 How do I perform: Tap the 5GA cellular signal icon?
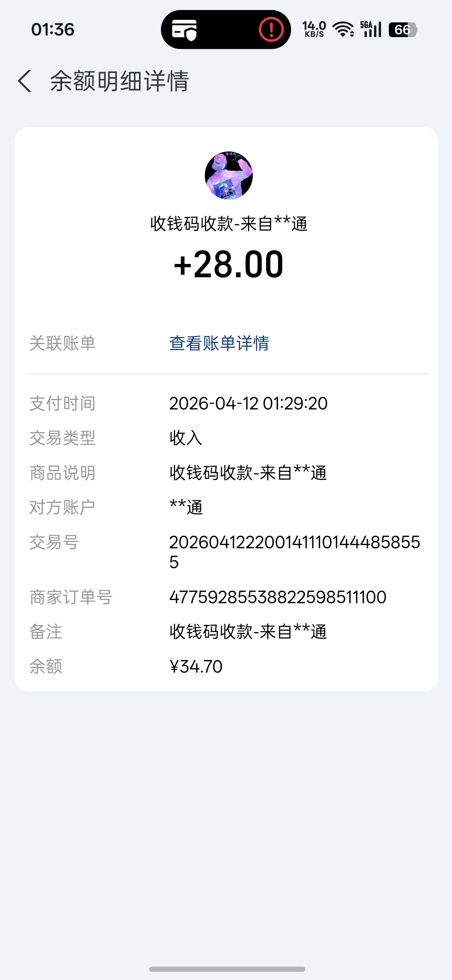pos(371,30)
